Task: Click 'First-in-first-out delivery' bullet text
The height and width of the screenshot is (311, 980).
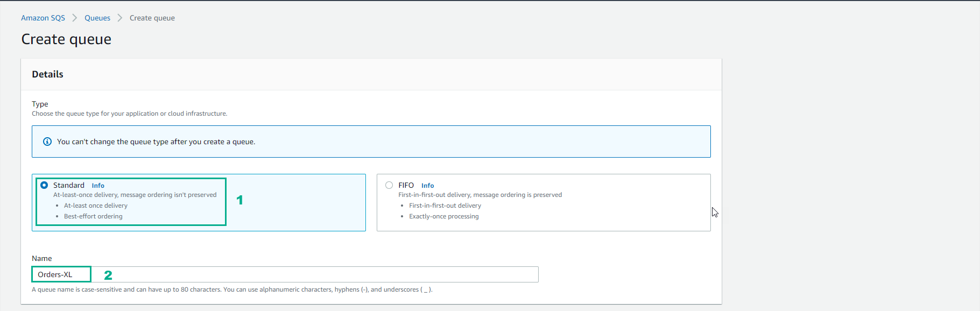Action: point(445,206)
